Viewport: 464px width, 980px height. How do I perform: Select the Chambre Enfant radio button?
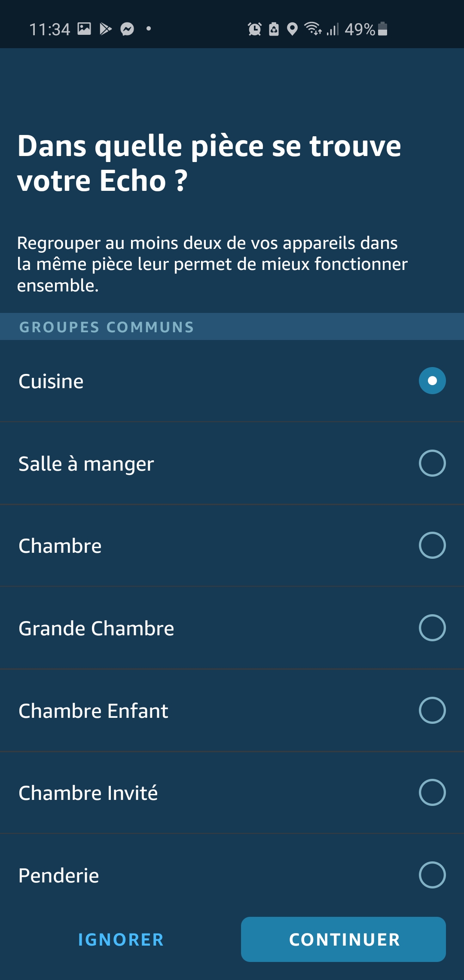(432, 710)
